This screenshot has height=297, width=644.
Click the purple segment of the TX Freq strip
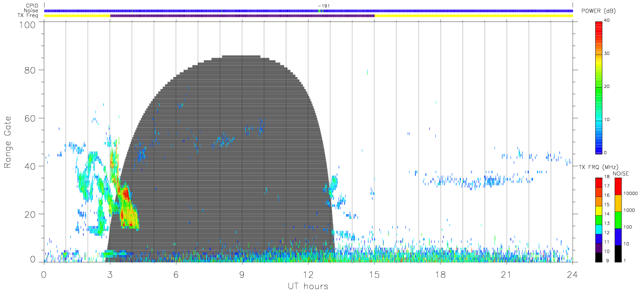242,16
